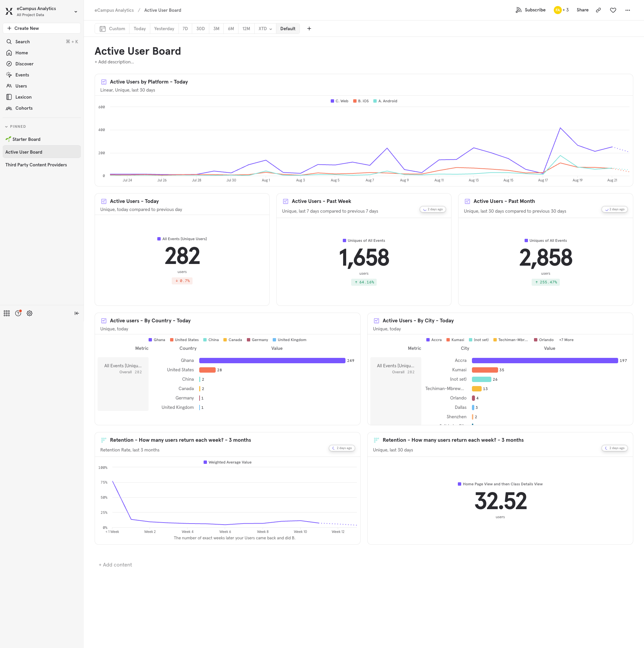Image resolution: width=644 pixels, height=648 pixels.
Task: Open the three-dot more options menu
Action: click(628, 10)
